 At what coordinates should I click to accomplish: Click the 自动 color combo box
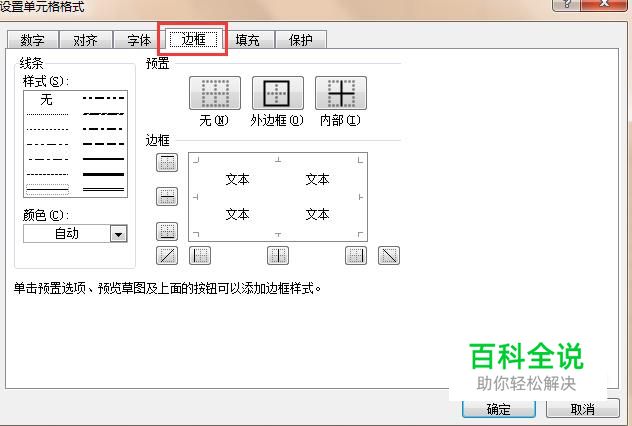click(75, 234)
